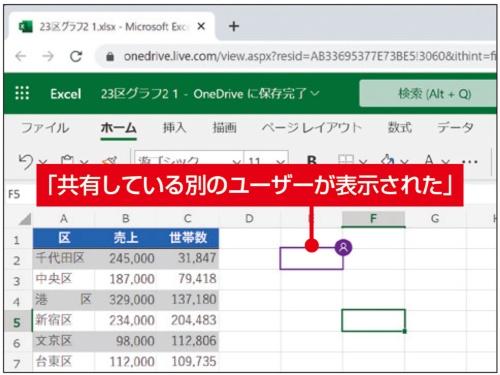Click the 23区グラフ2 1 file name
Image resolution: width=500 pixels, height=375 pixels.
click(140, 94)
